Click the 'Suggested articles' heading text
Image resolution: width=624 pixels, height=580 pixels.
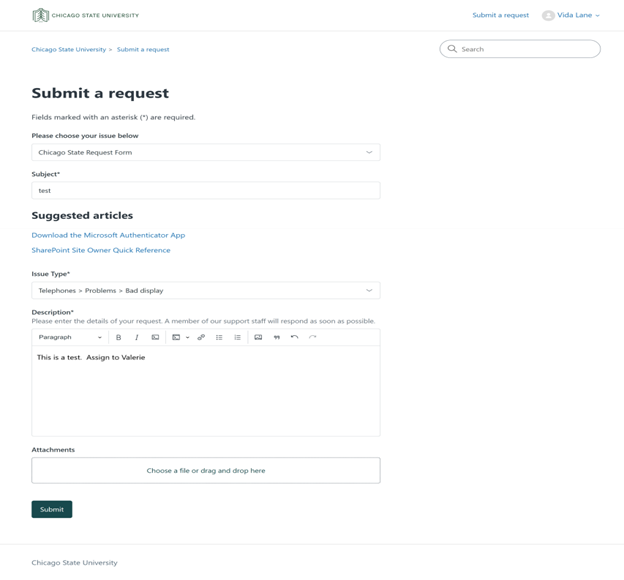(82, 215)
